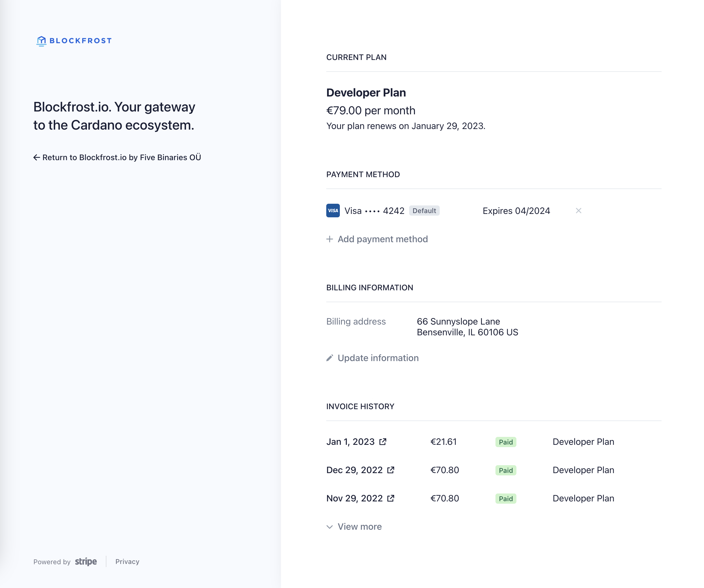This screenshot has width=704, height=588.
Task: Click the back arrow beside Return to Blockfrost.io
Action: tap(37, 157)
